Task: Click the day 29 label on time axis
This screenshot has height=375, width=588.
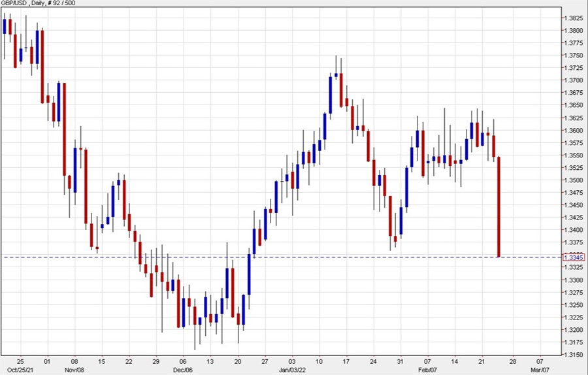Action: pos(156,362)
